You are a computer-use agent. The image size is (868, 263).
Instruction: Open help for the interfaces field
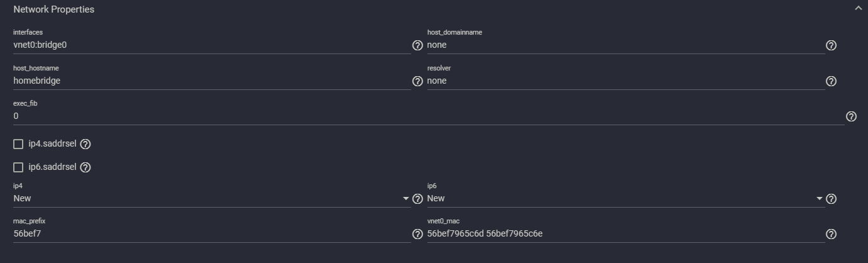(417, 45)
